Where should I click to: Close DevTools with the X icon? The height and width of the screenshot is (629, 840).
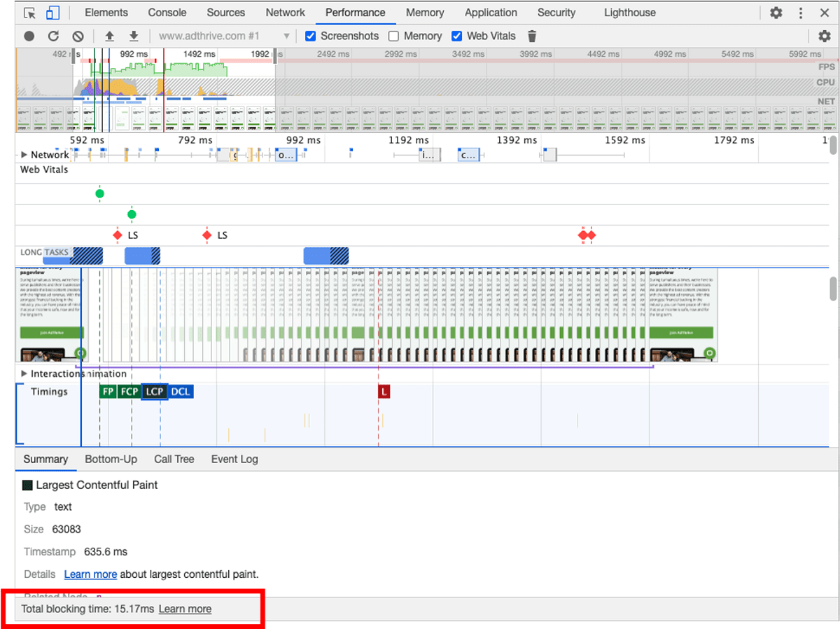tap(824, 13)
